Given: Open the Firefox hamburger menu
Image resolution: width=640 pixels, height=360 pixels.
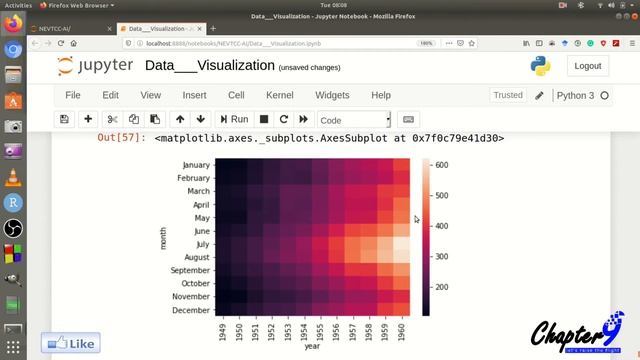Looking at the screenshot, I should coord(632,43).
